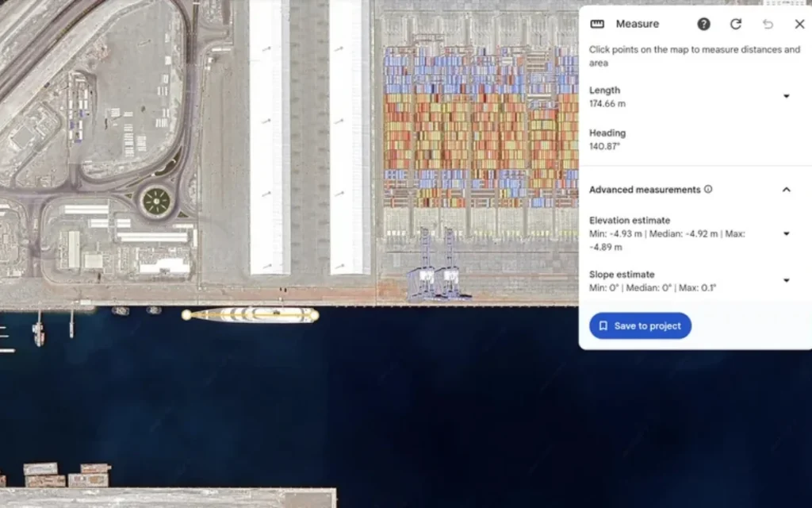Open the Elevation estimate units dropdown
812x508 pixels.
(786, 233)
